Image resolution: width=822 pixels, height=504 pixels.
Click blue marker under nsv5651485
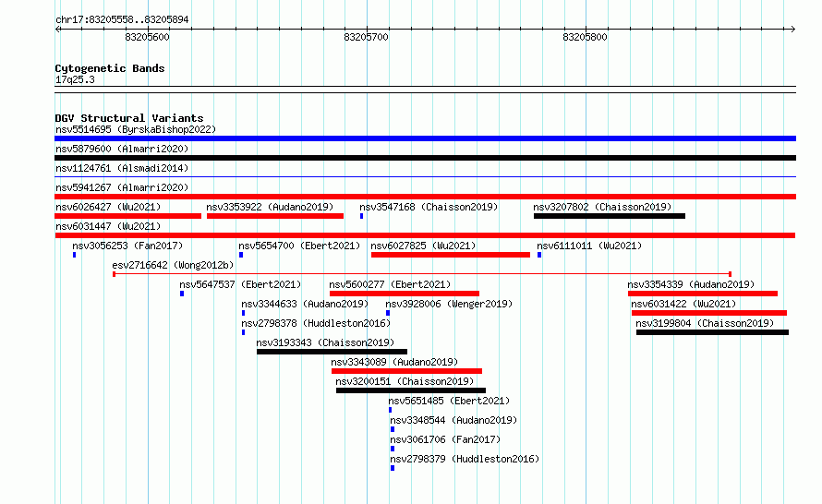pos(390,410)
